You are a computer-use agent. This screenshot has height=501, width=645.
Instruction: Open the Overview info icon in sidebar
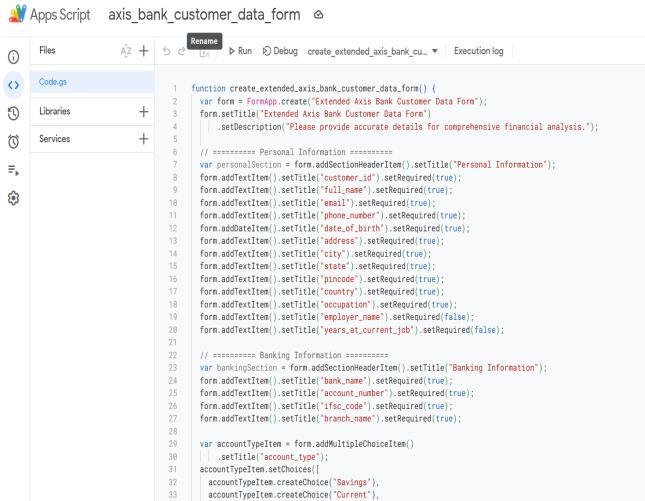pyautogui.click(x=14, y=57)
